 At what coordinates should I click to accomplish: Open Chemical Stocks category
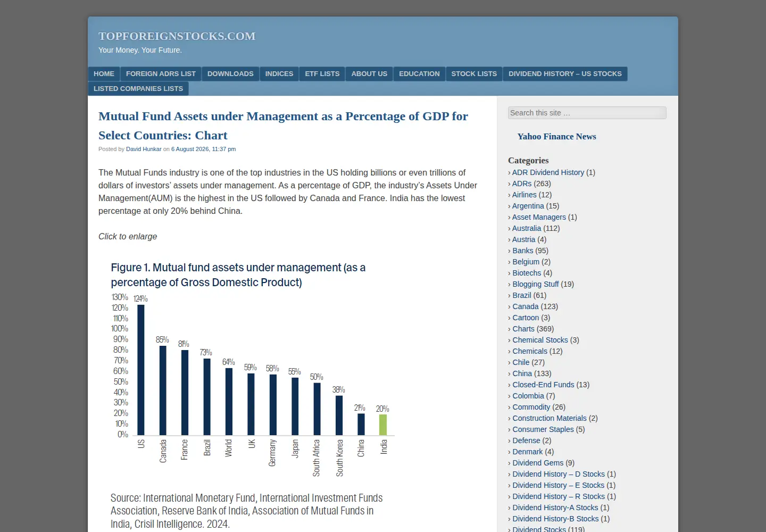(540, 340)
